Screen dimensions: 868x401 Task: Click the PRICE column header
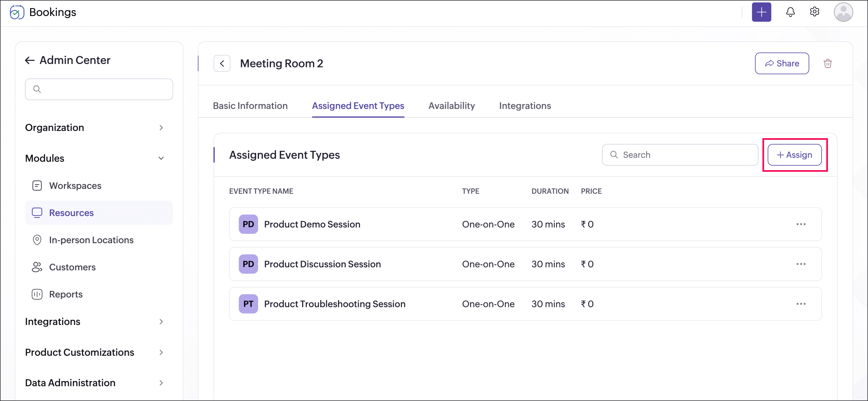[591, 191]
